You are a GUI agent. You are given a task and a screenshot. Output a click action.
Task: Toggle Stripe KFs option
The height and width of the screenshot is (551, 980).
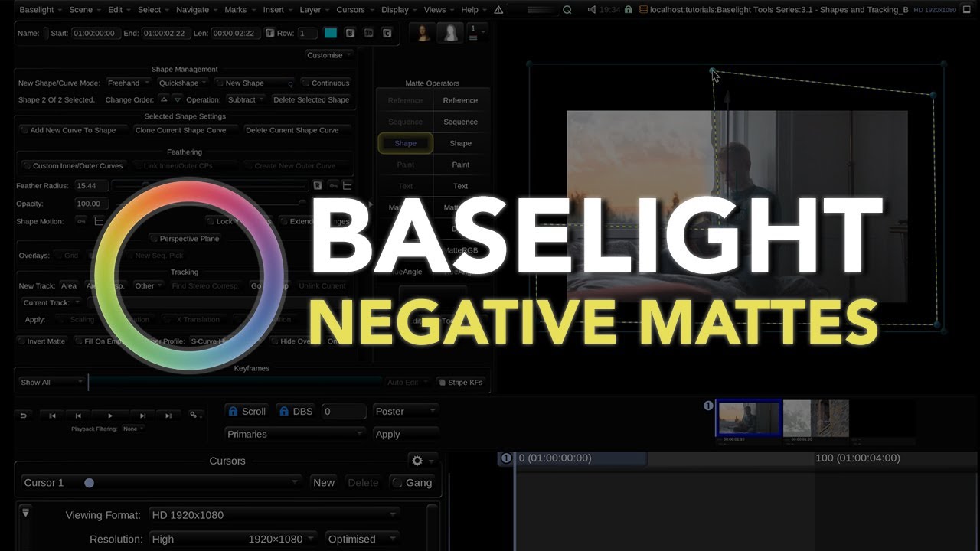[460, 382]
